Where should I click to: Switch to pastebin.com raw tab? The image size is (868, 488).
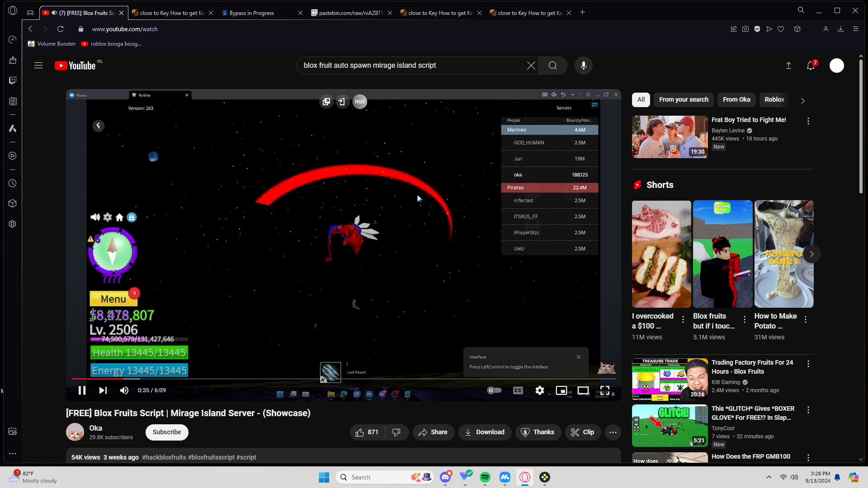[x=351, y=13]
